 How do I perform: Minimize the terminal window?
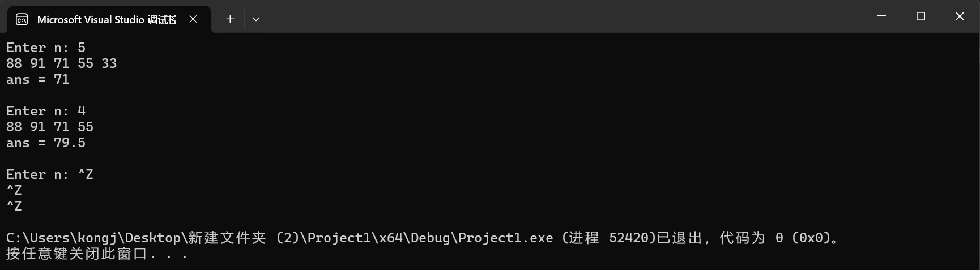pos(881,16)
